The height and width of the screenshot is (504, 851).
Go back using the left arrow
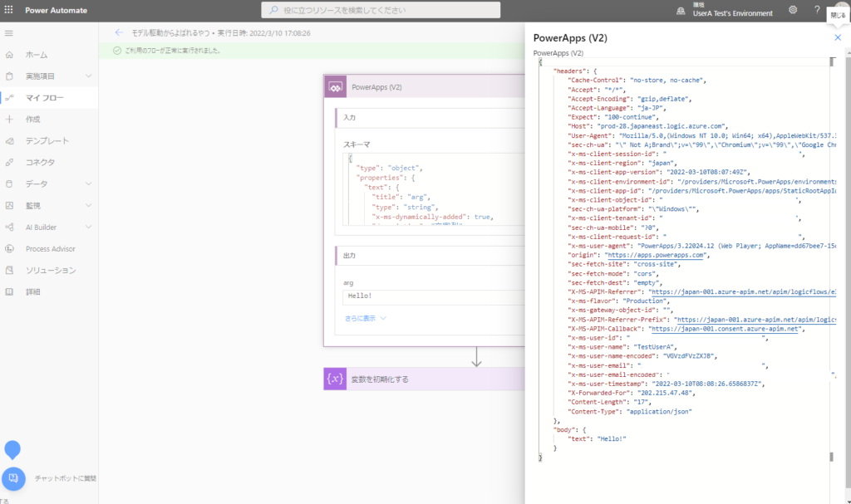[119, 32]
